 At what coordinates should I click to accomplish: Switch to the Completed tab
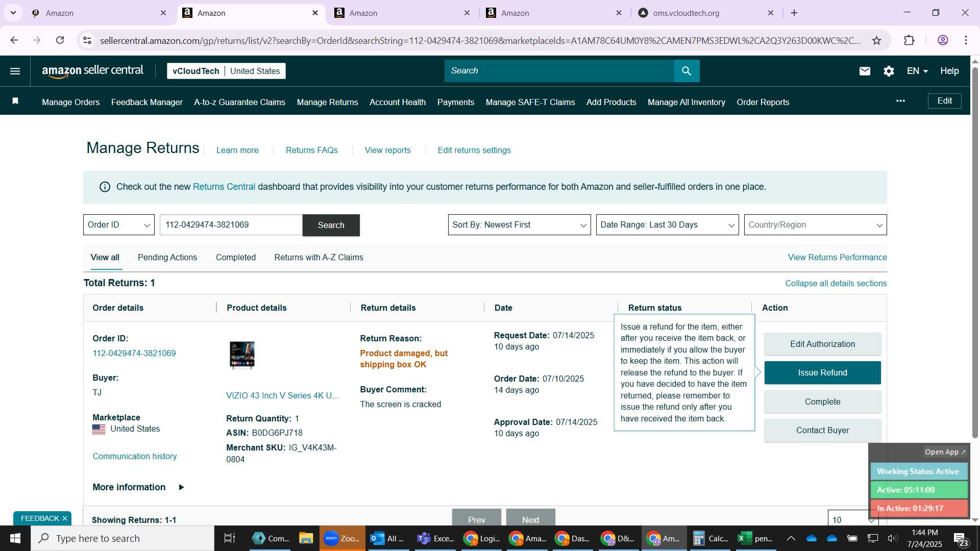pyautogui.click(x=236, y=258)
